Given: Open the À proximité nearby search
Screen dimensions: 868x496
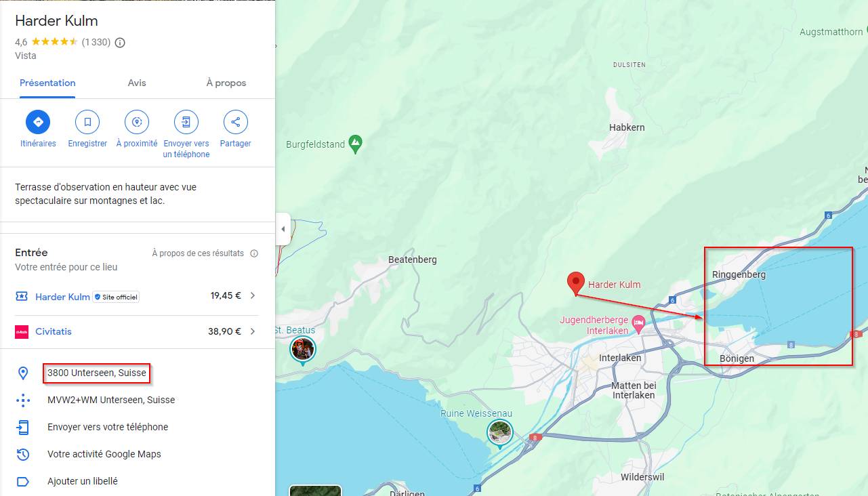Looking at the screenshot, I should [137, 122].
